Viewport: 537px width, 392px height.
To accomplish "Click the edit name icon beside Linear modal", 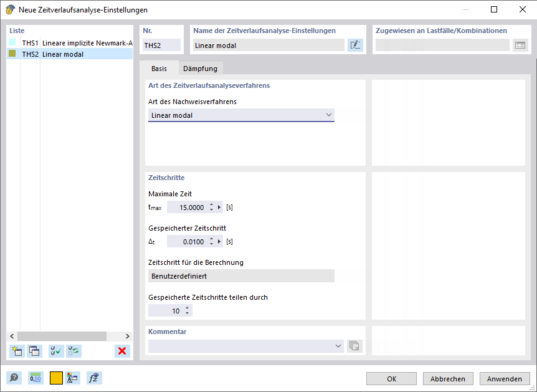I will 355,45.
